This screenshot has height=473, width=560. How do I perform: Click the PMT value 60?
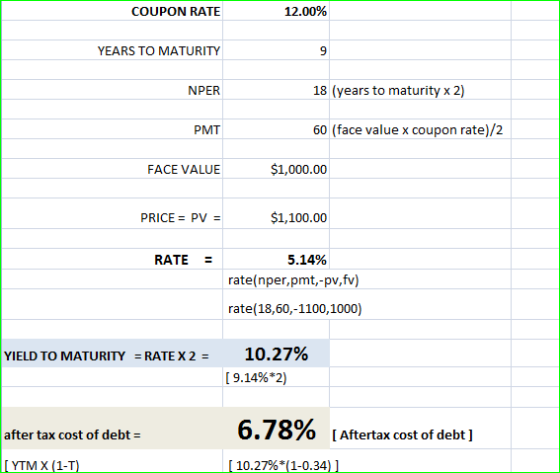pyautogui.click(x=320, y=130)
